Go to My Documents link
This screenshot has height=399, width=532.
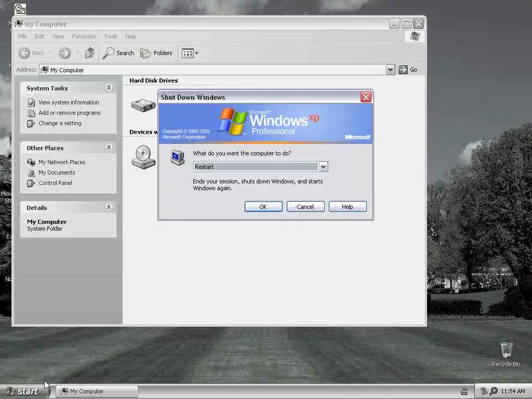(x=57, y=172)
